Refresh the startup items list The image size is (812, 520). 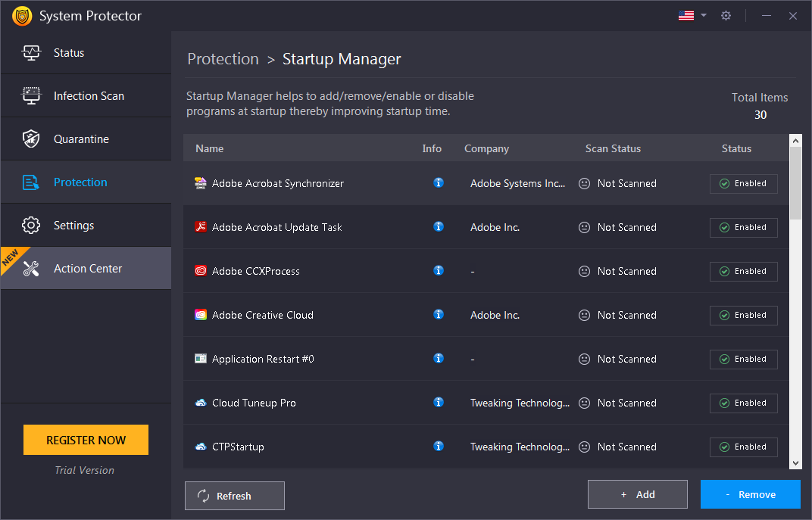(x=234, y=496)
